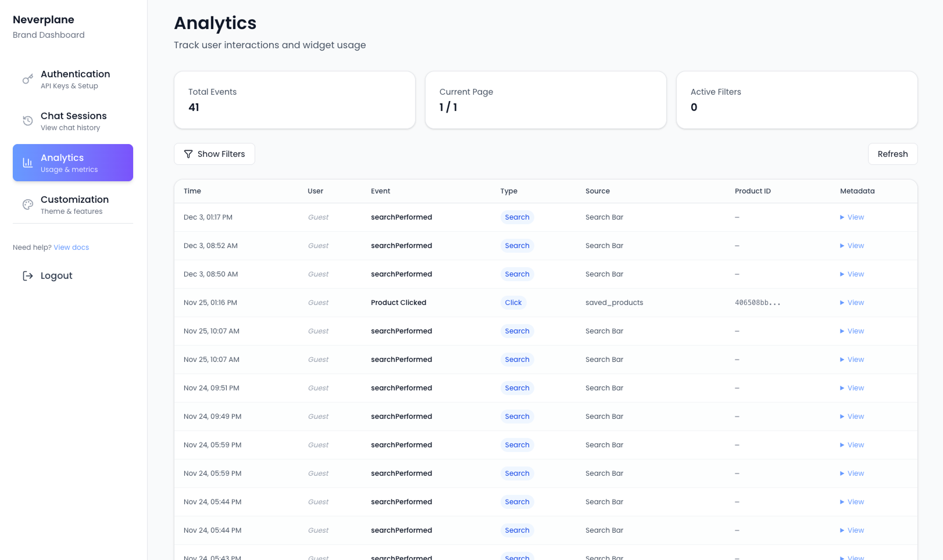
Task: Click the truncated Product ID 406508bb...
Action: pos(758,302)
